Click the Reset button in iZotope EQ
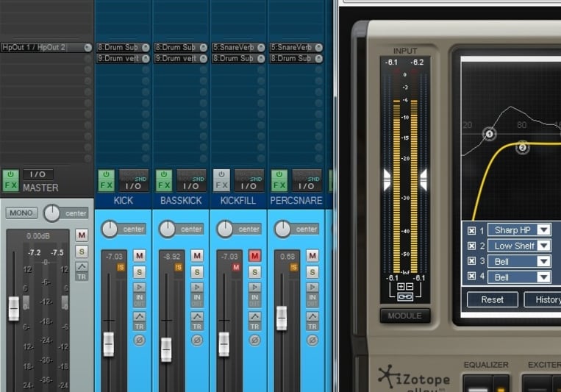Viewport: 561px width, 392px height. pyautogui.click(x=493, y=299)
